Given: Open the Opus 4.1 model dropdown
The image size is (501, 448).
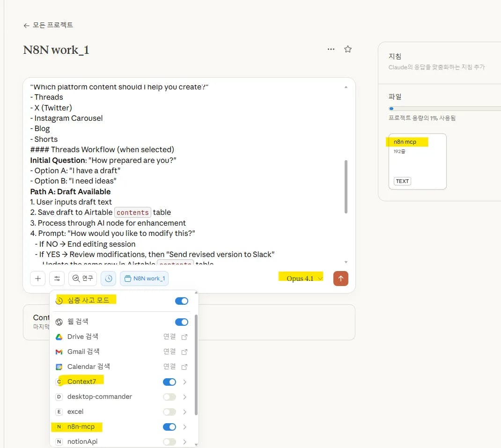Looking at the screenshot, I should click(x=304, y=279).
